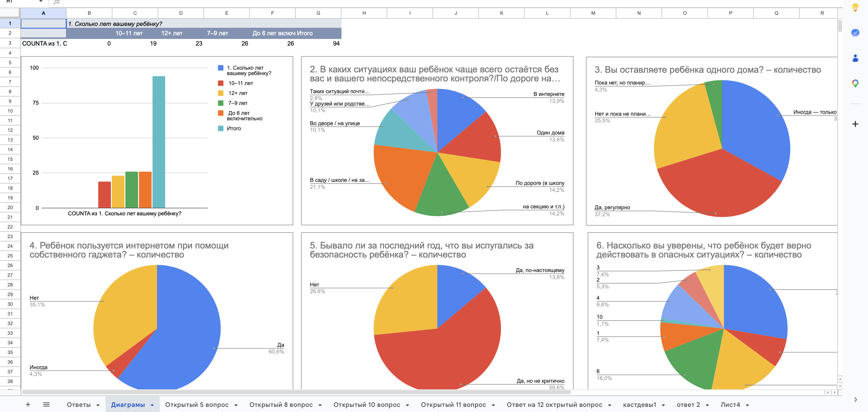Screen dimensions: 868x412
Task: Select cell with total value 94
Action: (318, 43)
